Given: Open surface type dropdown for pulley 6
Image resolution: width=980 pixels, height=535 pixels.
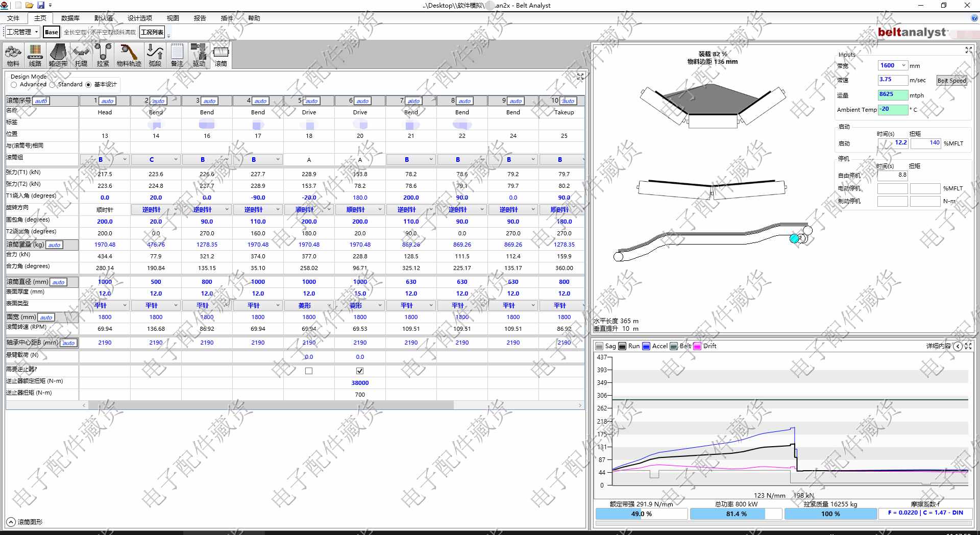Looking at the screenshot, I should point(360,306).
